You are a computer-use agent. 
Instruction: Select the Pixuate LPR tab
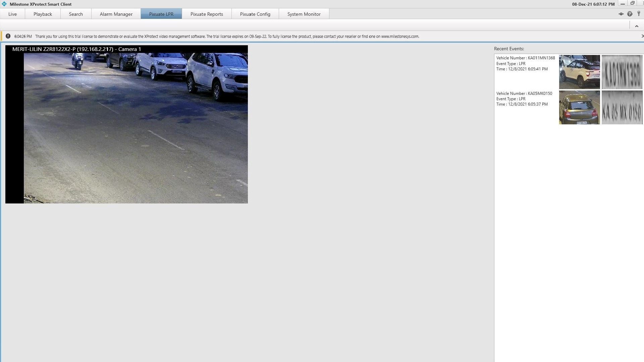(x=161, y=14)
